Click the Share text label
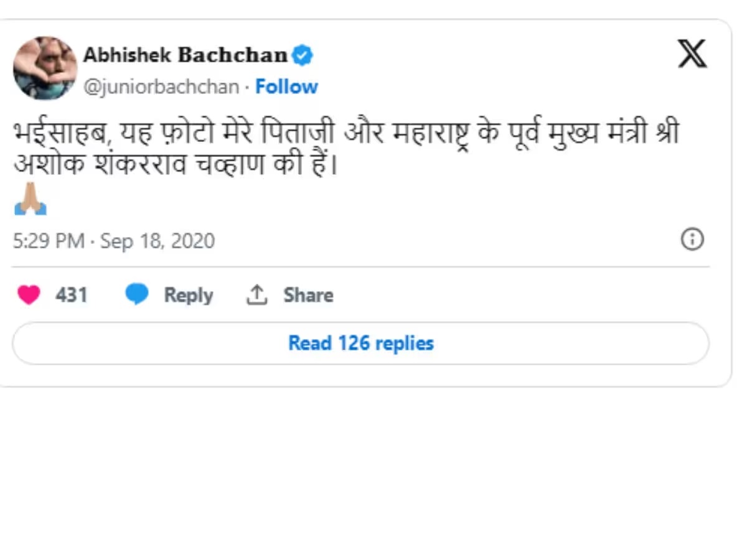 point(308,295)
